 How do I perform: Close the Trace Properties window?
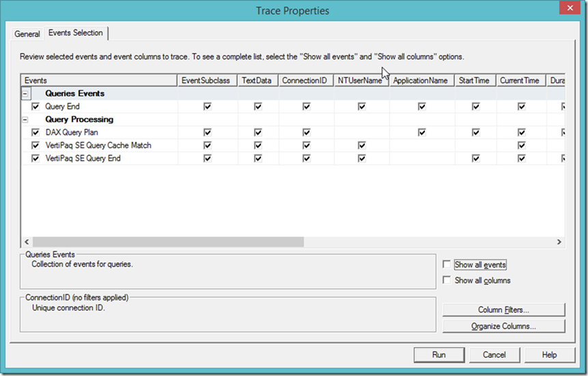click(x=570, y=8)
